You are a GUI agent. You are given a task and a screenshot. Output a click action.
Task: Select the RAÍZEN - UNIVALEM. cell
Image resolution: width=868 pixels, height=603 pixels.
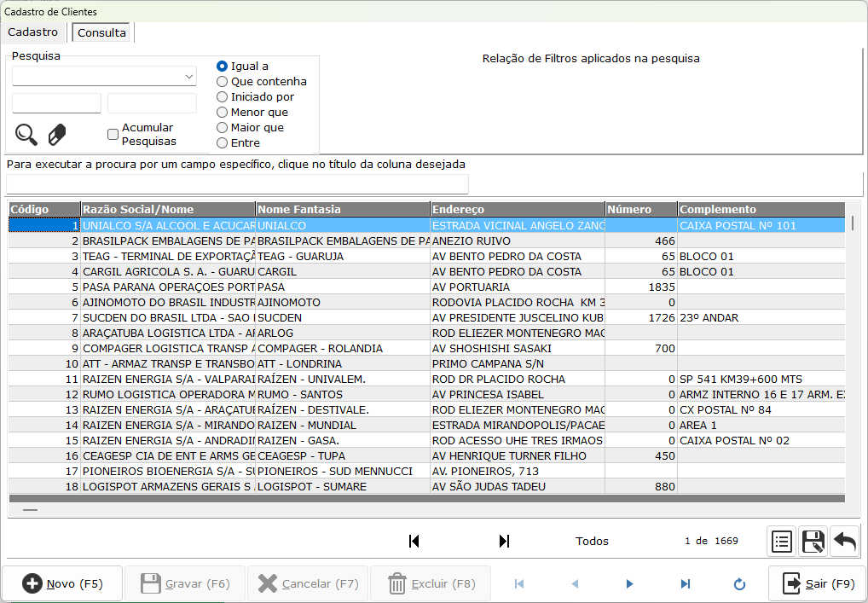[344, 380]
